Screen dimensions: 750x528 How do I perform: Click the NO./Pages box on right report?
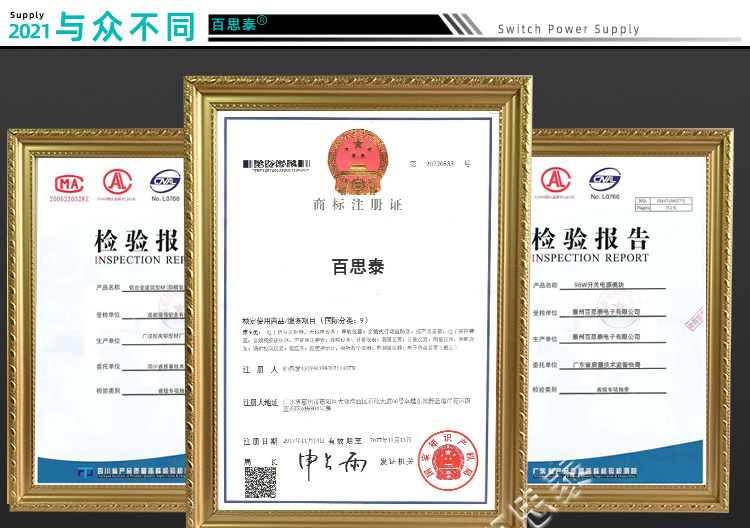(x=663, y=204)
